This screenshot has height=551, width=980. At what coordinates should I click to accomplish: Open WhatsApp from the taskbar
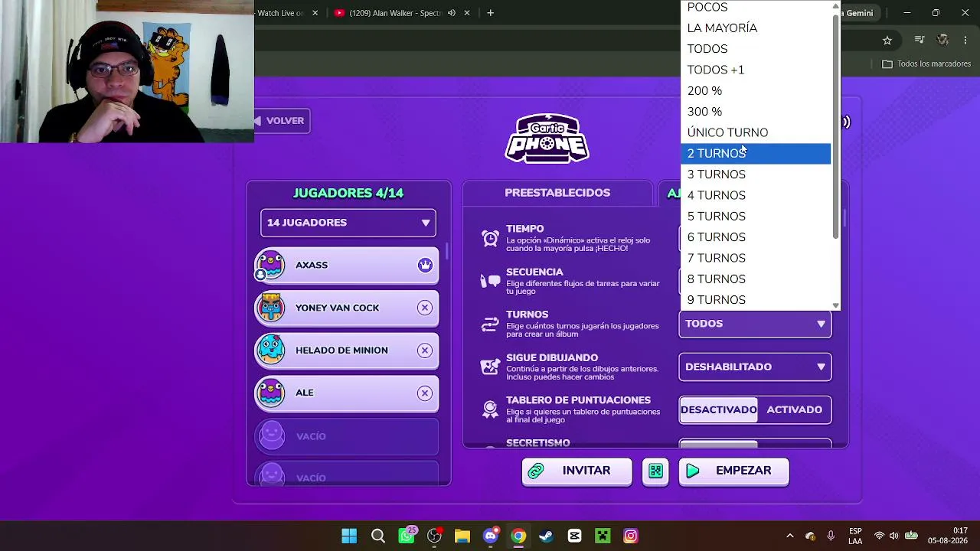tap(406, 536)
